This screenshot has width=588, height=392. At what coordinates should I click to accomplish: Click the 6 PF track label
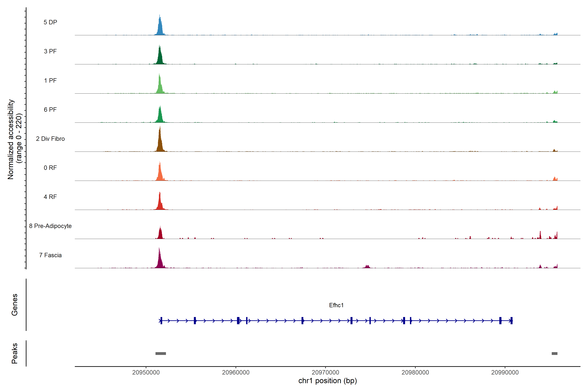pyautogui.click(x=50, y=109)
